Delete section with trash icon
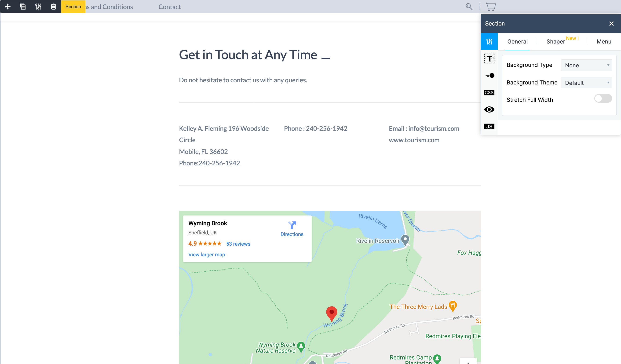621x364 pixels. (x=54, y=7)
